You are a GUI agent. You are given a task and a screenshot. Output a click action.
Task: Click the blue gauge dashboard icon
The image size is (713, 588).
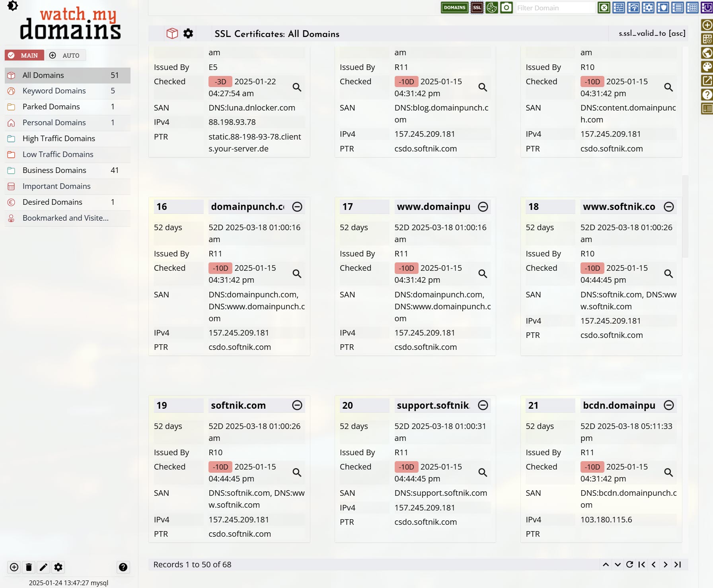coord(633,8)
